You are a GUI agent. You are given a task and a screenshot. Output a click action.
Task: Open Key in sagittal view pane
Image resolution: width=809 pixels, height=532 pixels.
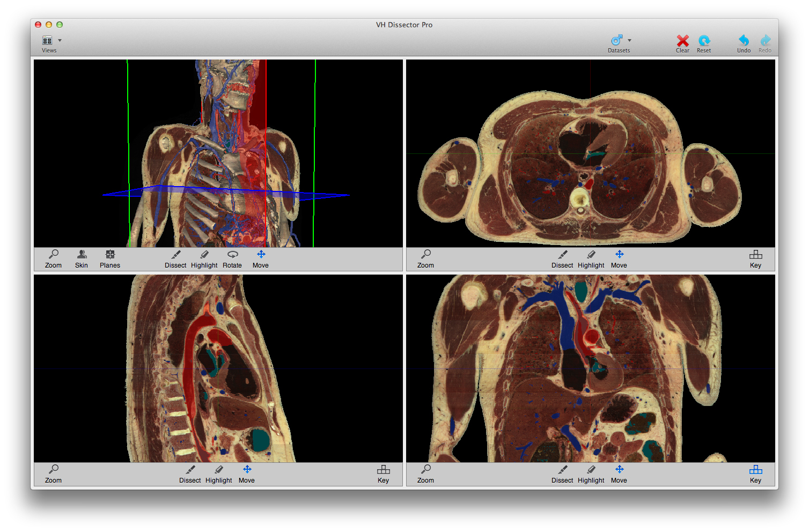click(x=383, y=474)
